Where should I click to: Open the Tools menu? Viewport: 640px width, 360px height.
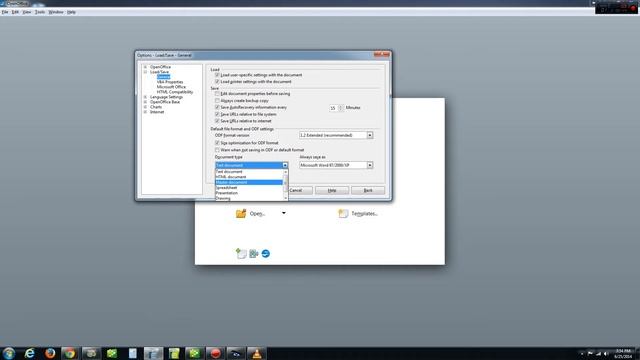point(40,12)
